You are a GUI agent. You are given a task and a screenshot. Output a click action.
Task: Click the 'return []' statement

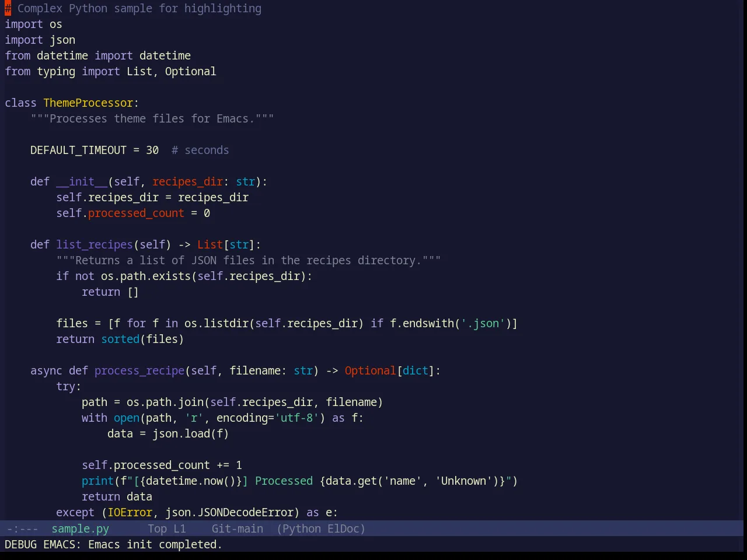[x=110, y=292]
